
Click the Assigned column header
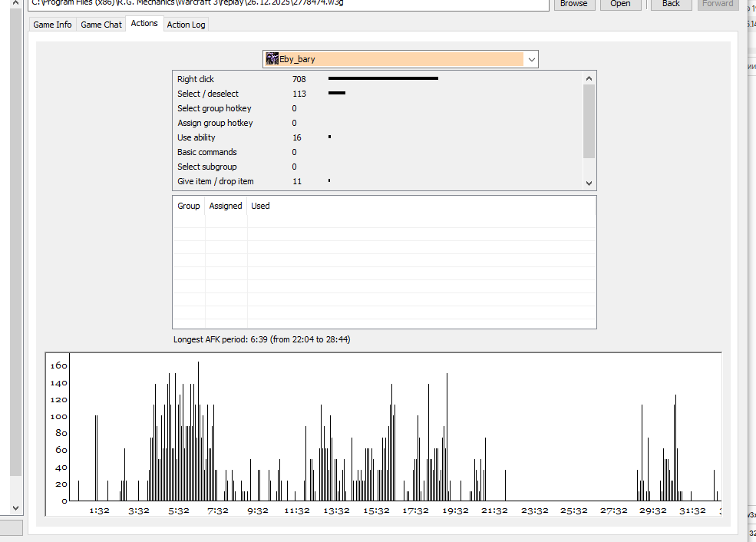[x=226, y=206]
